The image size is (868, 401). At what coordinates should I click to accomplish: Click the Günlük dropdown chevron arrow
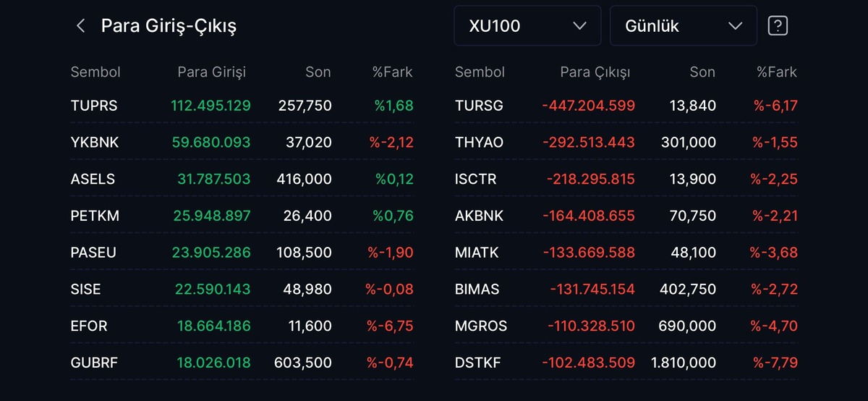(736, 26)
